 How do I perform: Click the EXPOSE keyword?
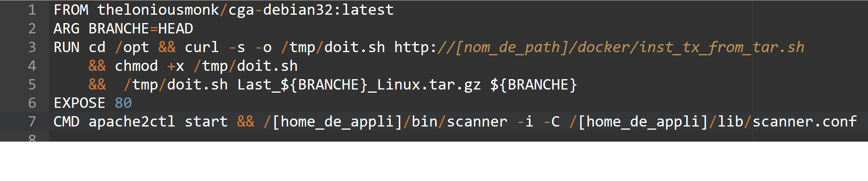[79, 103]
